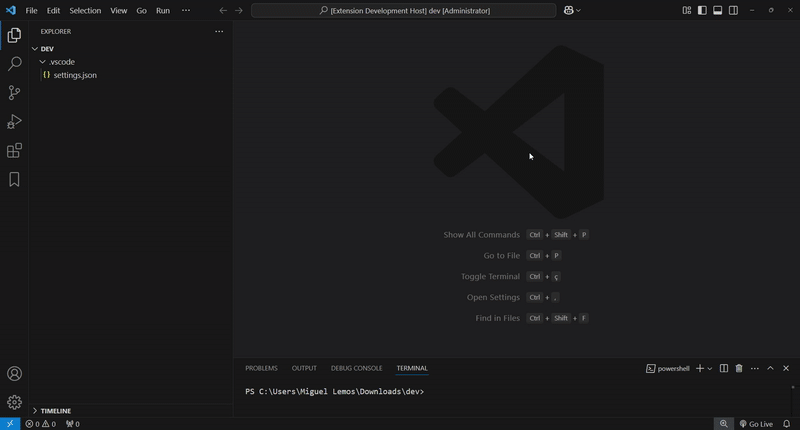Open Explorer views and more actions ellipsis
The image size is (800, 430).
pos(219,32)
